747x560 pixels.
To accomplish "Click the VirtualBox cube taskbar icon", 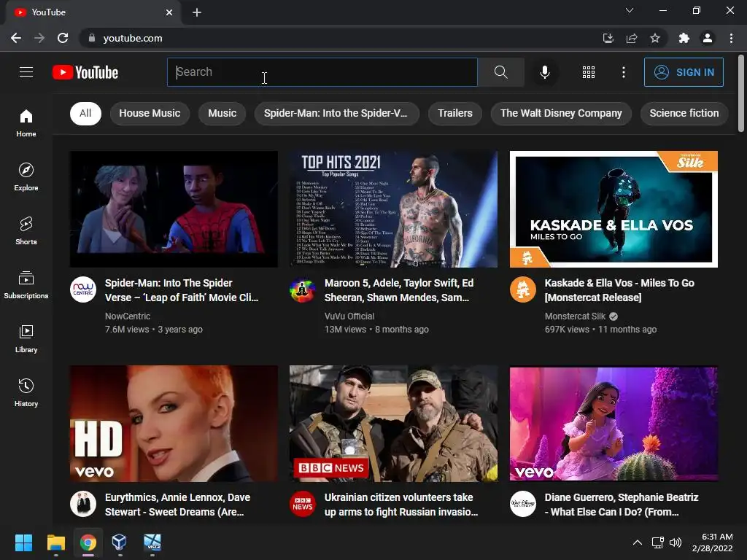I will [x=119, y=542].
